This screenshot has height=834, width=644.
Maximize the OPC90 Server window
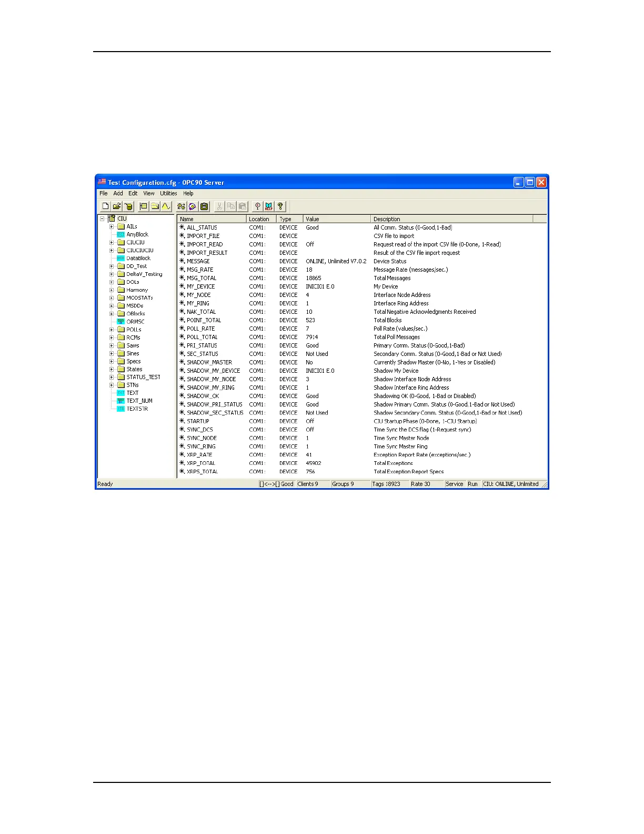click(530, 182)
